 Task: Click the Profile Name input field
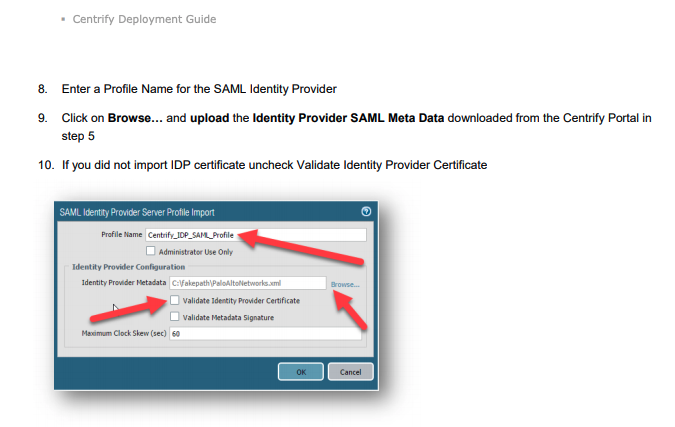256,235
